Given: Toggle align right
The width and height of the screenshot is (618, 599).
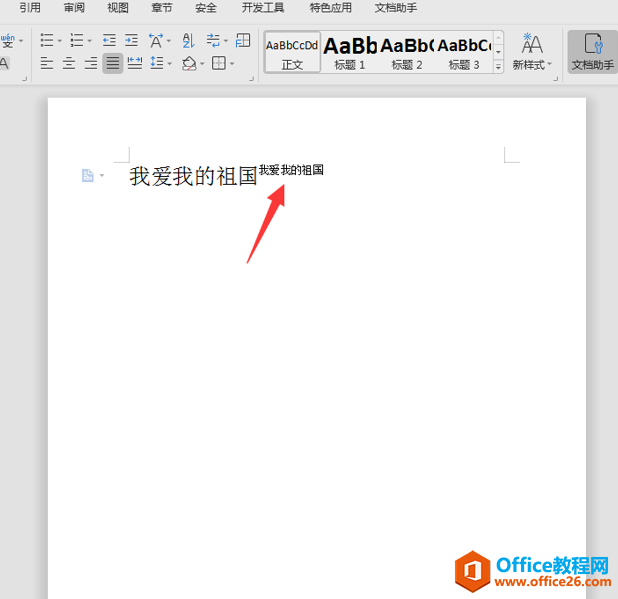Looking at the screenshot, I should point(91,63).
